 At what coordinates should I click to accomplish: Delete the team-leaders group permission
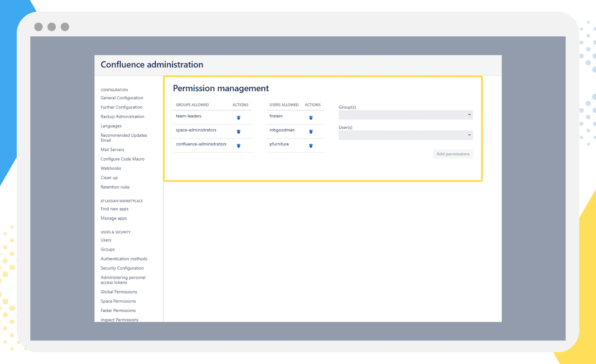click(238, 118)
